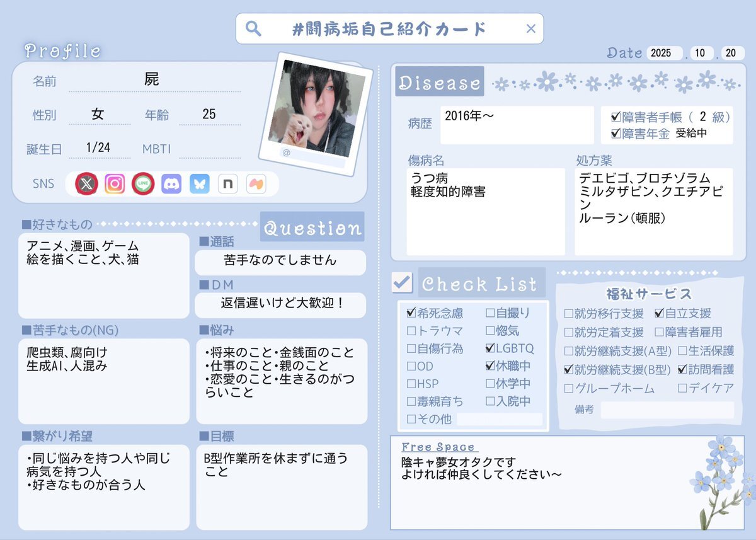The image size is (756, 540).
Task: Check the 自傷行為 checkbox
Action: 411,348
